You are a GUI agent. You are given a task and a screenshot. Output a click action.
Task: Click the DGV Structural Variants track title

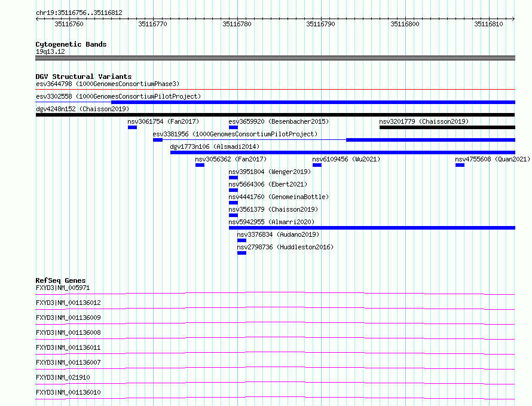point(84,77)
